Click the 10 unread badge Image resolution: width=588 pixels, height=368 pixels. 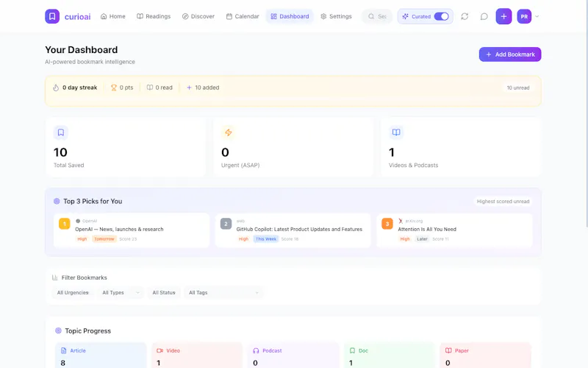(518, 88)
